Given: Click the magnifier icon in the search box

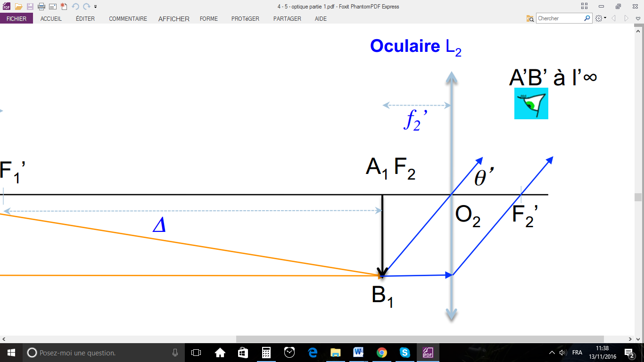Looking at the screenshot, I should coord(587,18).
